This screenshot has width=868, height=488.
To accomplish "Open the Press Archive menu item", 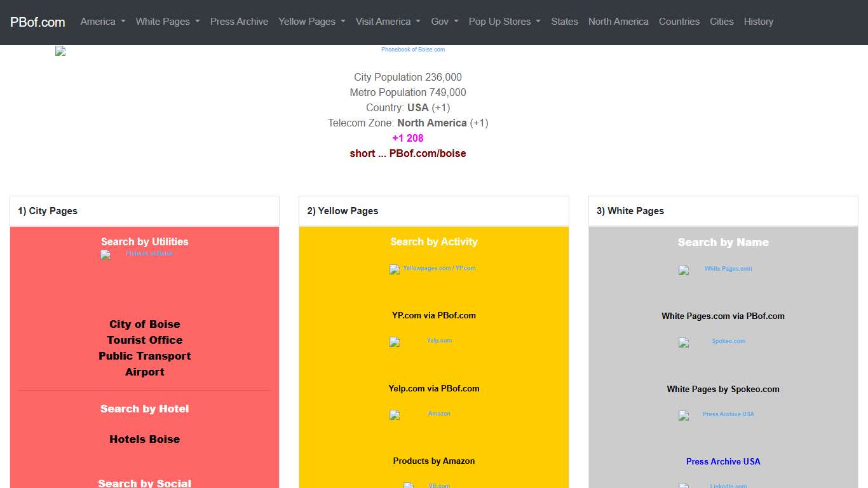I will coord(239,21).
